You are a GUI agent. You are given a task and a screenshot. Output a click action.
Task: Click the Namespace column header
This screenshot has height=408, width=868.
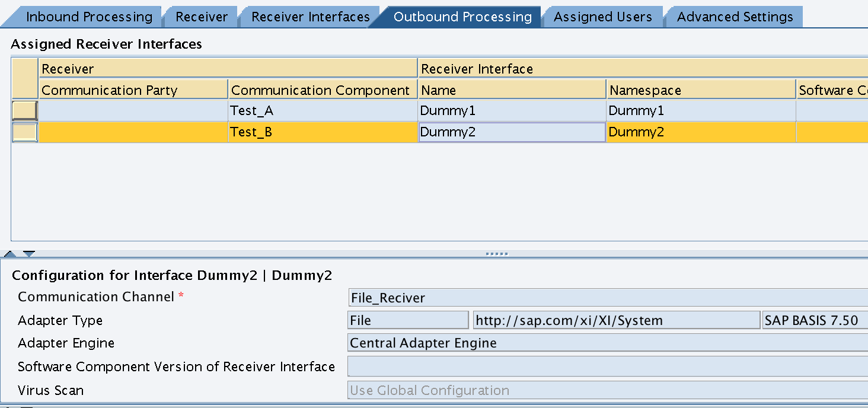click(x=701, y=90)
